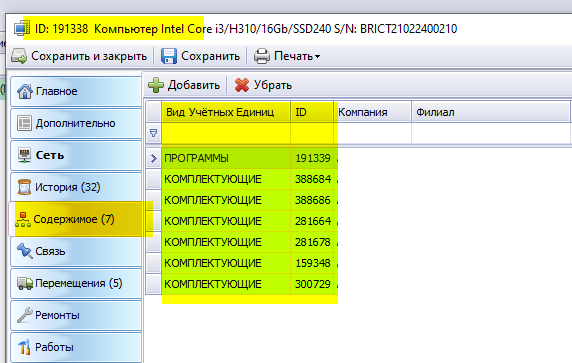Open the История (32) tab
This screenshot has width=572, height=363.
coord(76,187)
